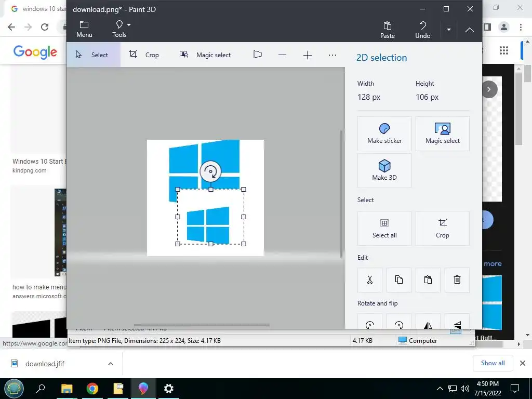Go back in the Chrome window
Viewport: 532px width, 399px height.
coord(11,27)
